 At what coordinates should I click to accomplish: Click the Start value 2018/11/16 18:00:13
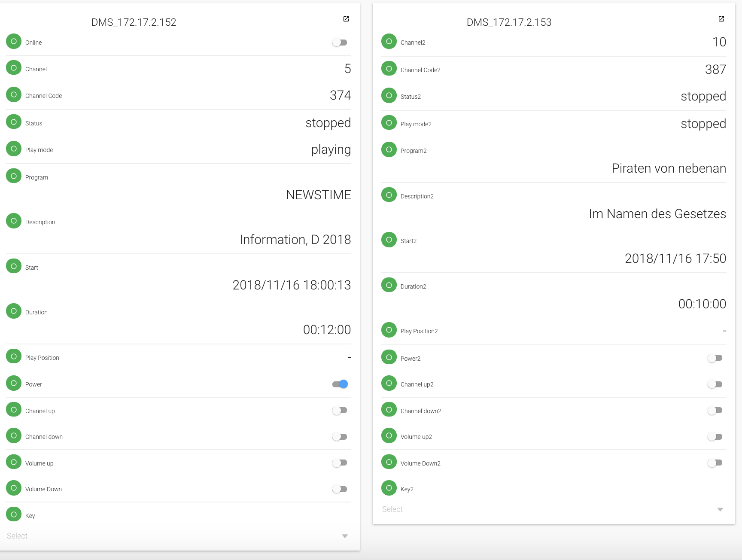pyautogui.click(x=292, y=285)
